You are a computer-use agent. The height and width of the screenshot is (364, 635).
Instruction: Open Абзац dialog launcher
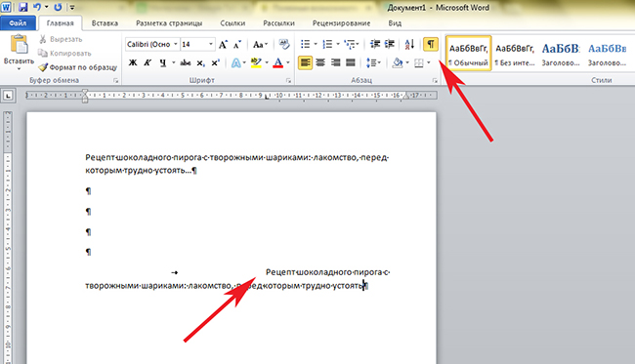point(435,80)
